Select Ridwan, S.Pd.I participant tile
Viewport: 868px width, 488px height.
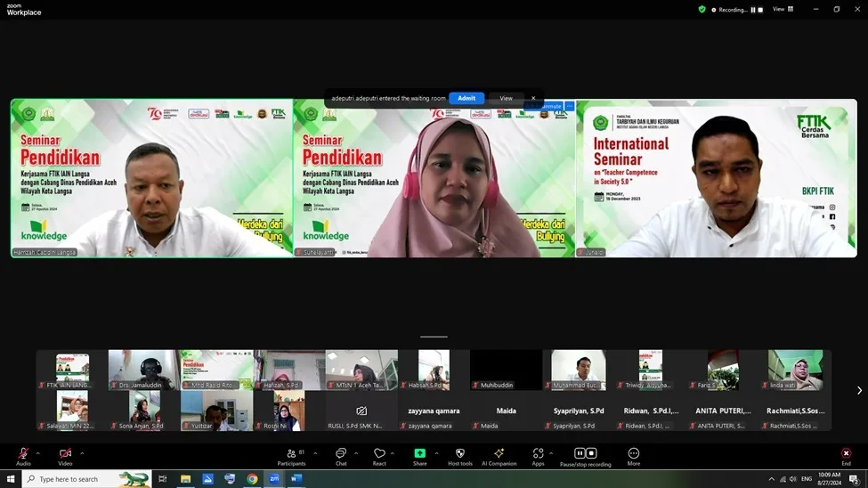click(x=651, y=411)
